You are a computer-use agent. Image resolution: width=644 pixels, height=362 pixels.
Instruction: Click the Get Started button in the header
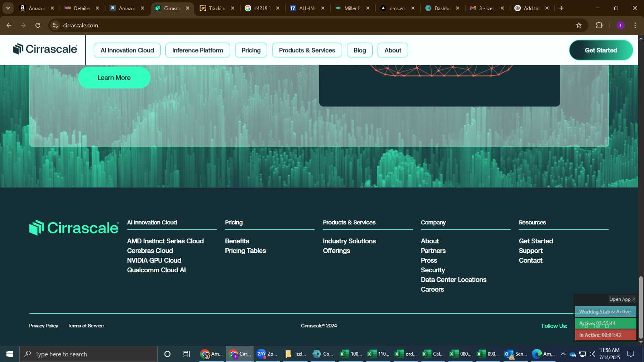point(601,50)
